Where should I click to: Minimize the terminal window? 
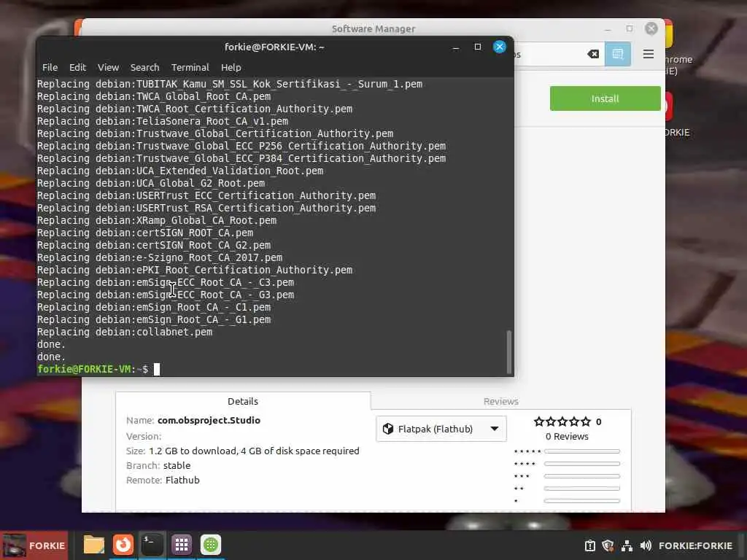(455, 47)
